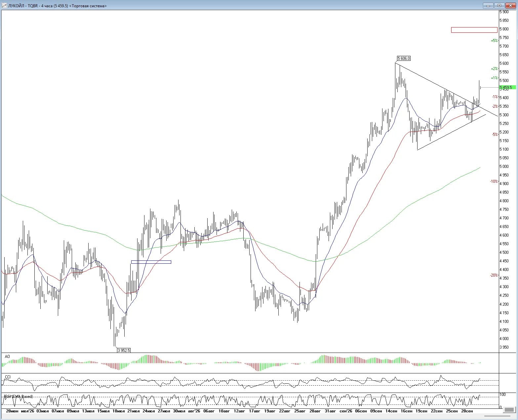Screen dimensions: 518x420
Task: Click the 100 value on the RSI scale
Action: 502,395
